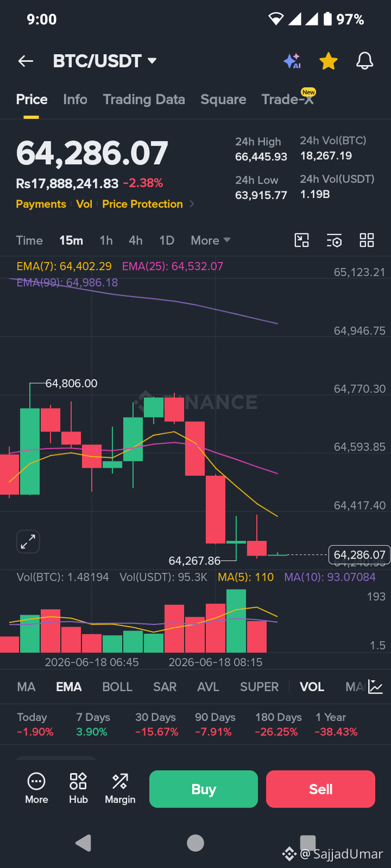Open Margin trading shortcut
The image size is (391, 868).
120,788
